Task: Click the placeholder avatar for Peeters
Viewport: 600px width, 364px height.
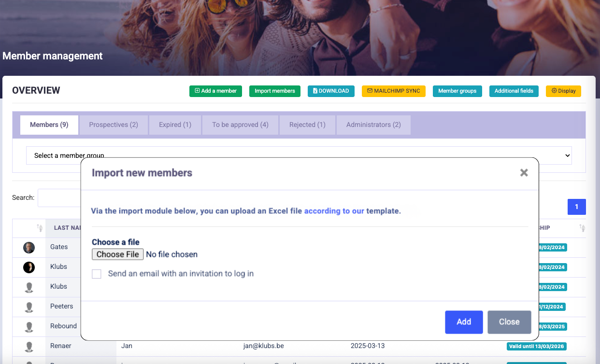Action: click(29, 307)
